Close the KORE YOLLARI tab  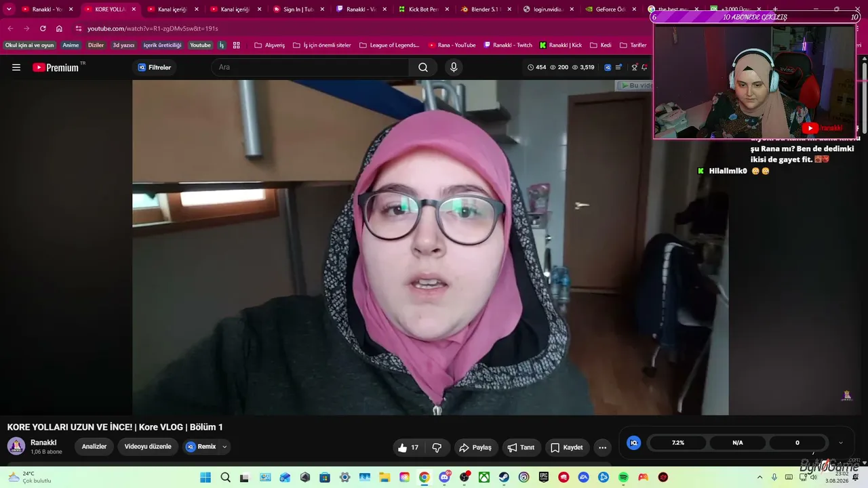[x=134, y=9]
